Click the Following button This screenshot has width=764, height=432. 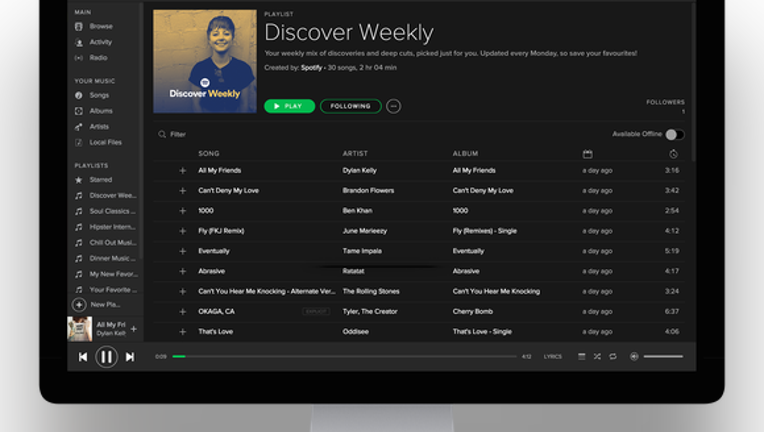point(351,106)
